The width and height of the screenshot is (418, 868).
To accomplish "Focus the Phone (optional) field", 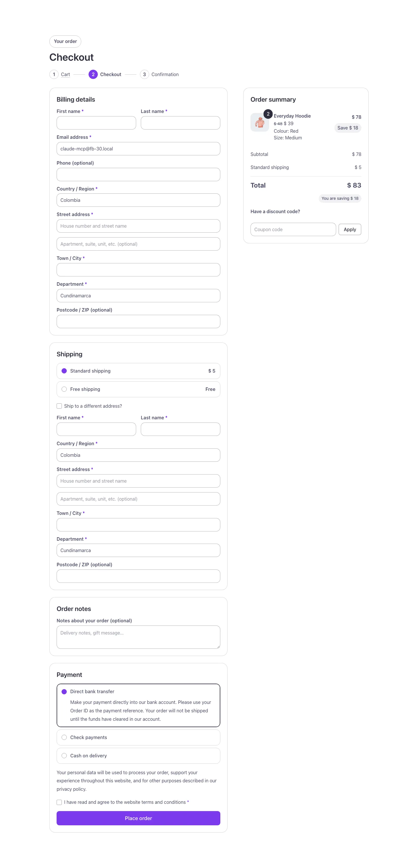I will 138,175.
